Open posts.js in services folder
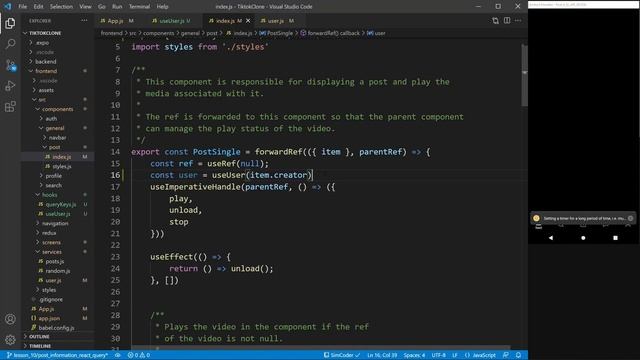The height and width of the screenshot is (360, 640). point(54,261)
